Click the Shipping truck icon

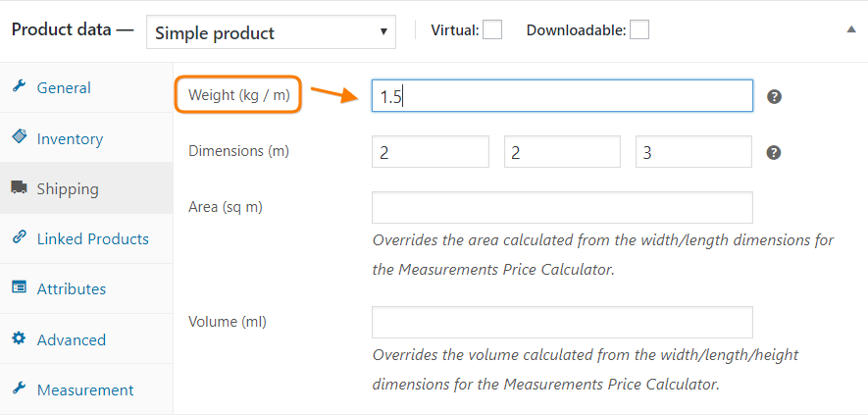pos(19,187)
